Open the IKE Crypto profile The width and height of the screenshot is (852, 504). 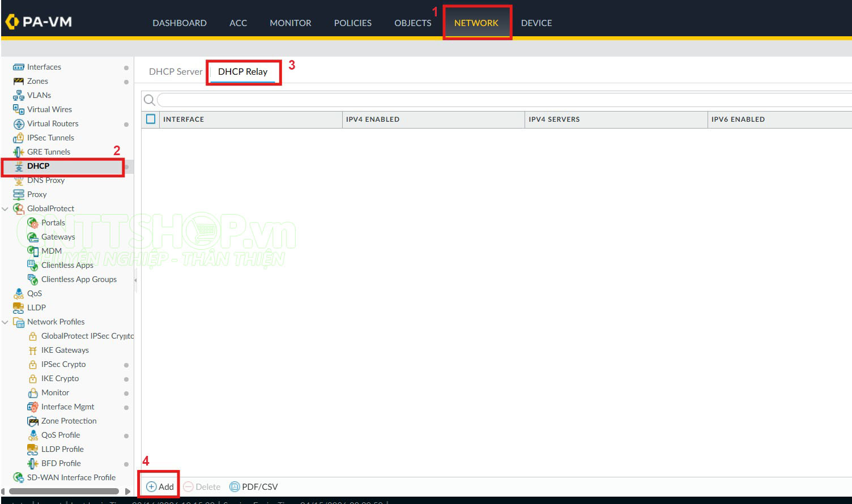pyautogui.click(x=60, y=378)
